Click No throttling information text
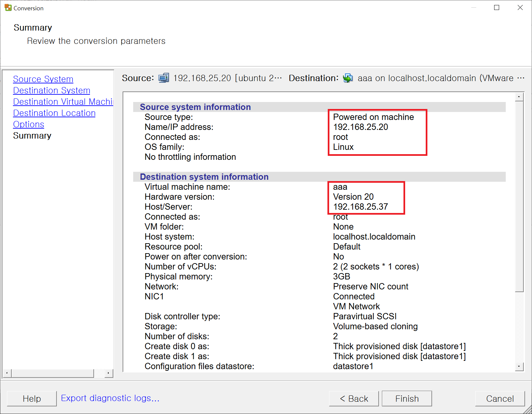The width and height of the screenshot is (532, 414). coord(190,157)
